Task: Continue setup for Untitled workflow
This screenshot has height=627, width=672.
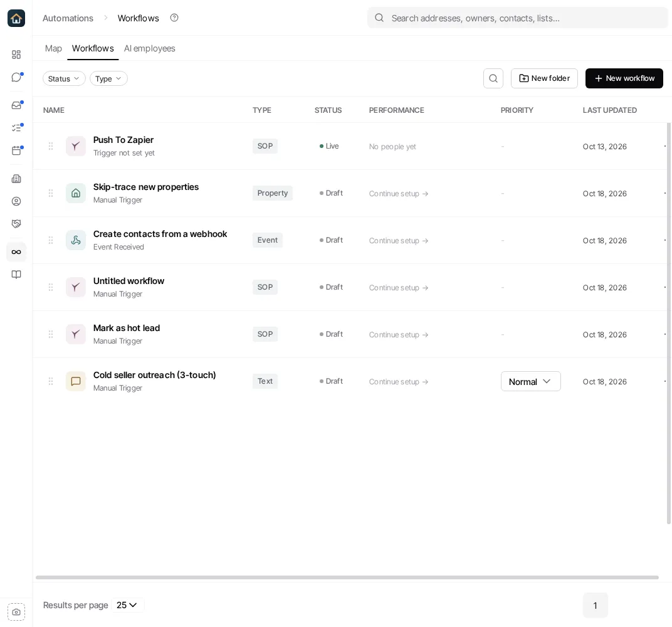Action: (x=399, y=288)
